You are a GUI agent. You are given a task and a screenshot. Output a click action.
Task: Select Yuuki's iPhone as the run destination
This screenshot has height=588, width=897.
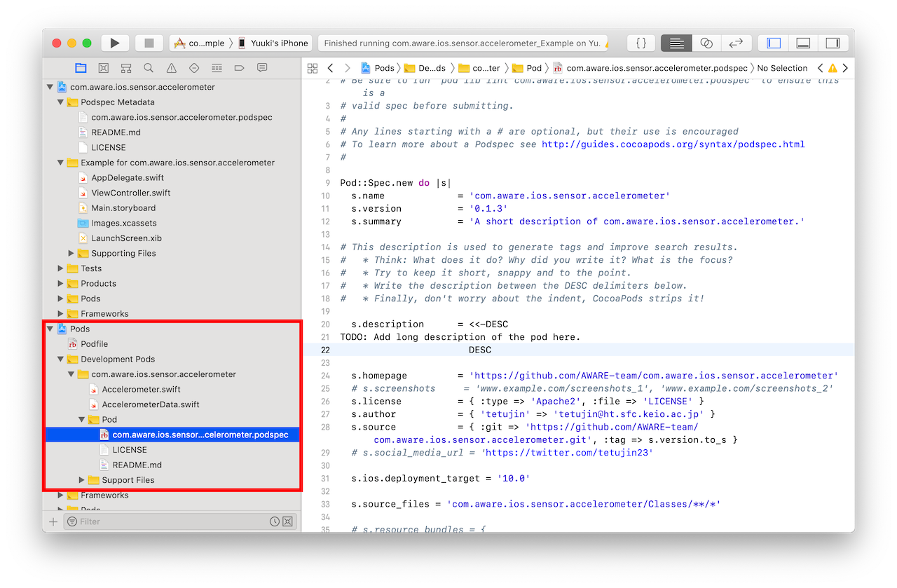click(x=273, y=43)
